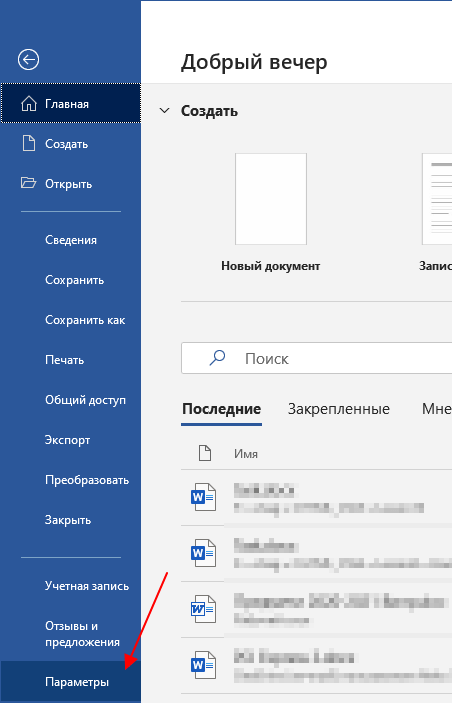Open the Печать page
Screen dimensions: 452x703
pyautogui.click(x=70, y=360)
